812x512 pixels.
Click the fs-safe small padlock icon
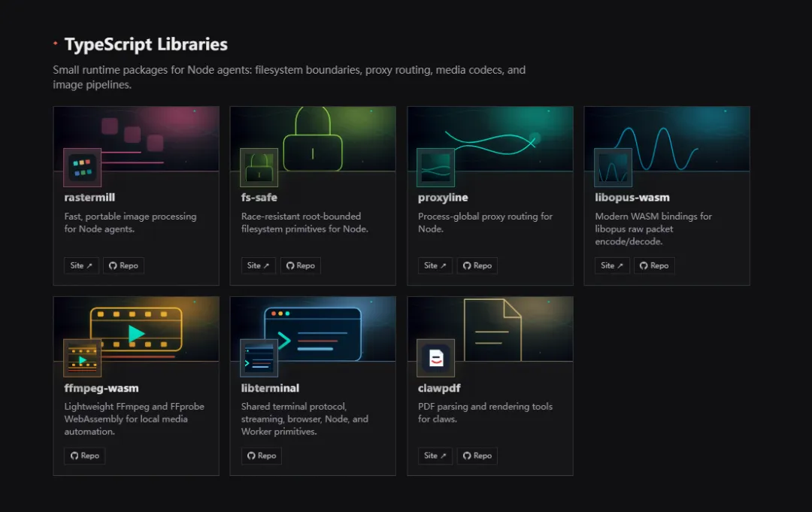[x=259, y=168]
